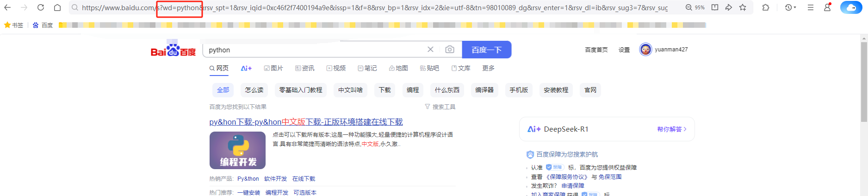Switch to the 图片 tab
This screenshot has width=868, height=196.
pos(273,68)
